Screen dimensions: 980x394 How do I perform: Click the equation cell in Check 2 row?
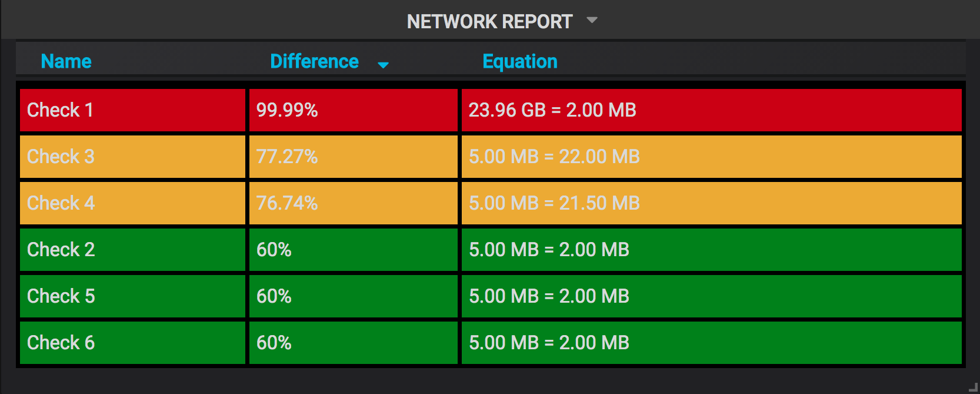tap(712, 250)
